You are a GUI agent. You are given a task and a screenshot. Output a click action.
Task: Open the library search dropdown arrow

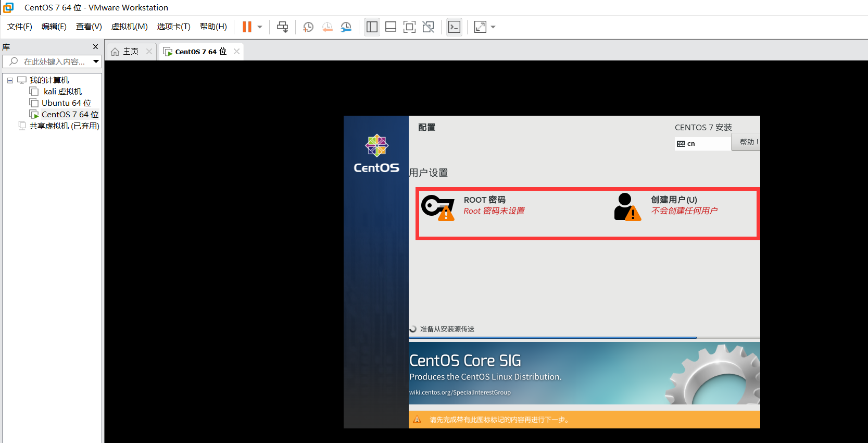click(96, 61)
